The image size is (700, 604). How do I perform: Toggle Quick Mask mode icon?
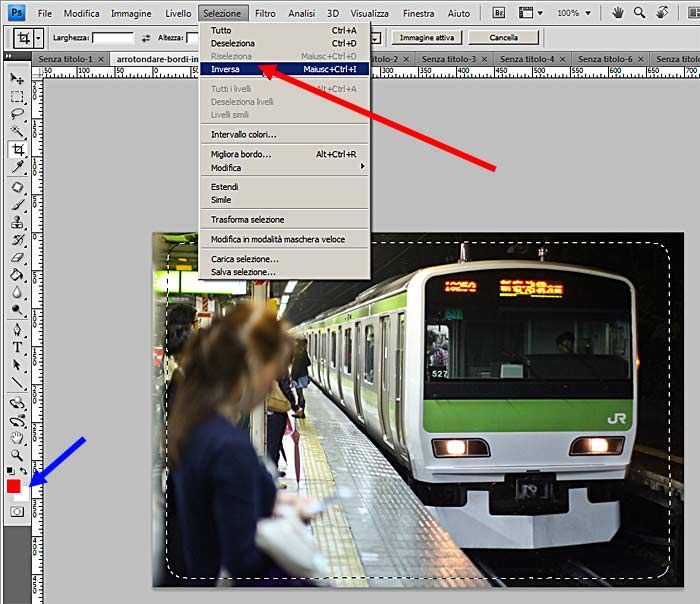click(17, 512)
